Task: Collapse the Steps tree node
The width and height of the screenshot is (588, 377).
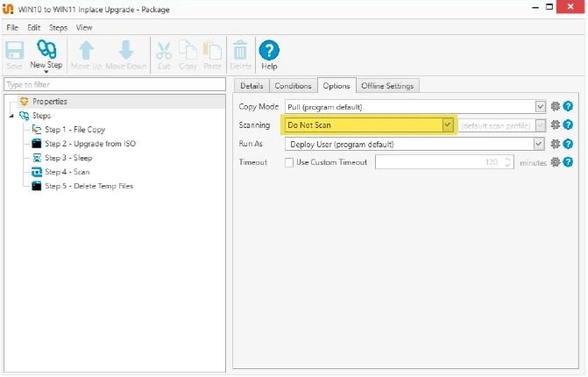Action: 11,116
